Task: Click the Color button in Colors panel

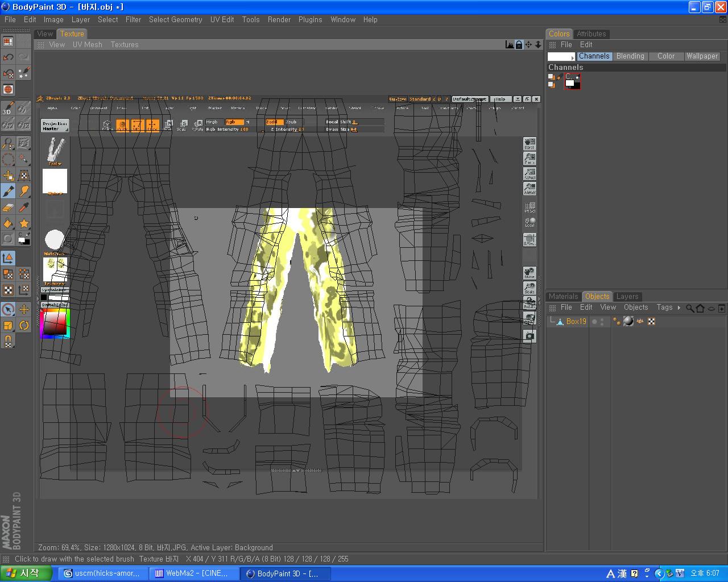Action: click(666, 56)
